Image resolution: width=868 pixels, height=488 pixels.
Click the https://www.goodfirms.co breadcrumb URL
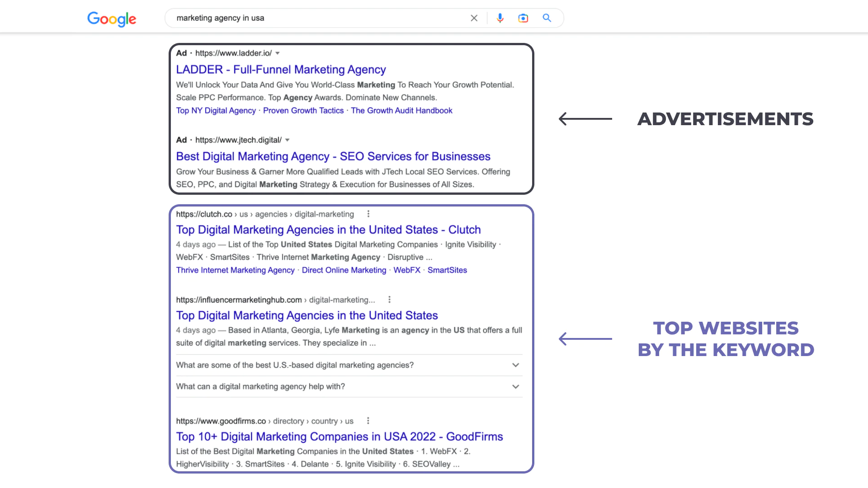point(221,421)
